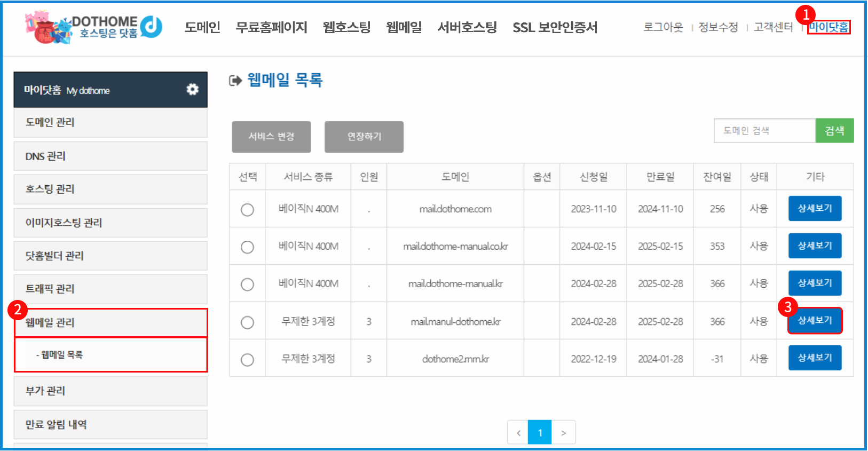
Task: Select the mail.dothome-manual.co.kr radio button
Action: click(x=247, y=247)
